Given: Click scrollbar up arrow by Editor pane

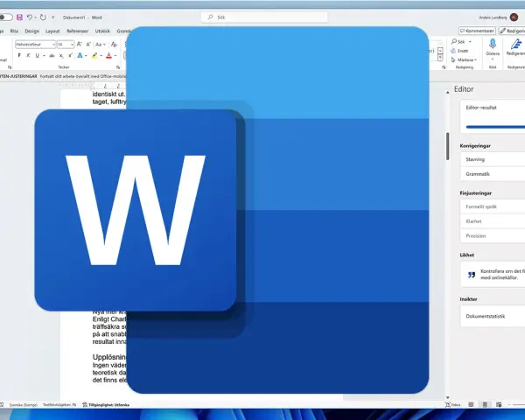Looking at the screenshot, I should tap(448, 92).
